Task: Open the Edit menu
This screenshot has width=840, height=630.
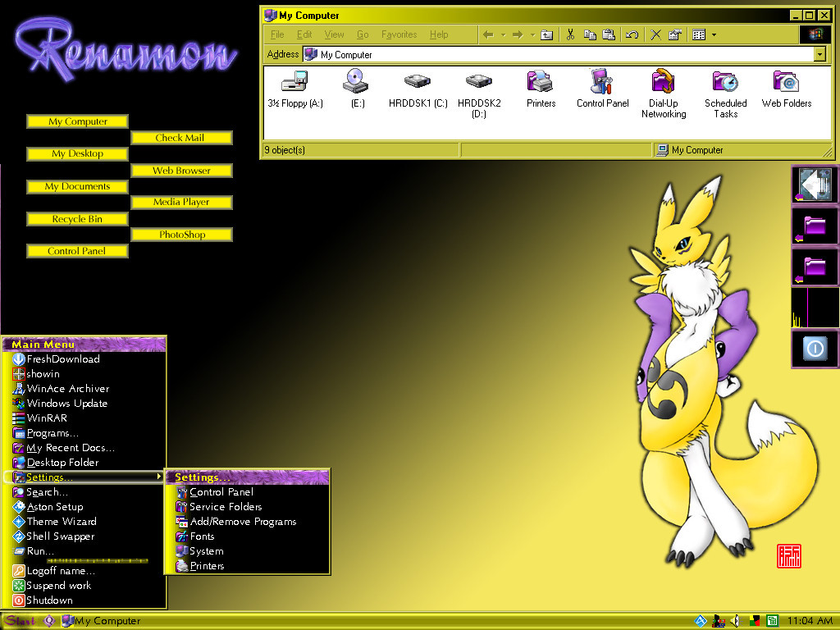Action: (x=304, y=34)
